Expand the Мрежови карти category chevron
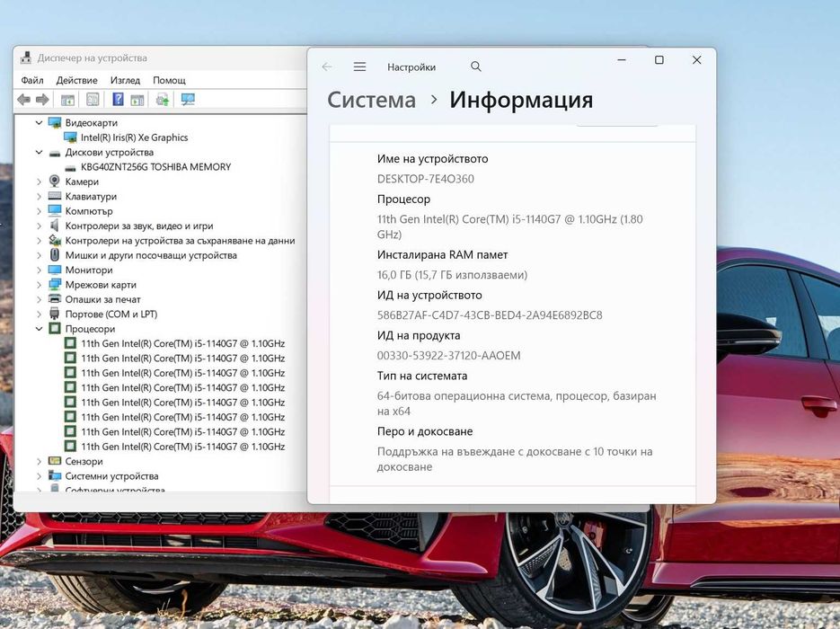 pyautogui.click(x=39, y=285)
